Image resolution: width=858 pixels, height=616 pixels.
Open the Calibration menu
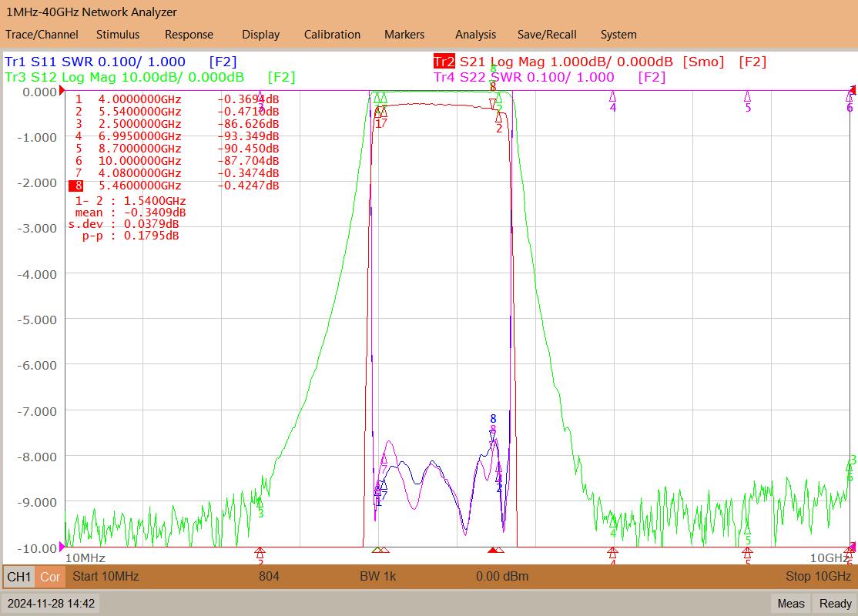[332, 35]
